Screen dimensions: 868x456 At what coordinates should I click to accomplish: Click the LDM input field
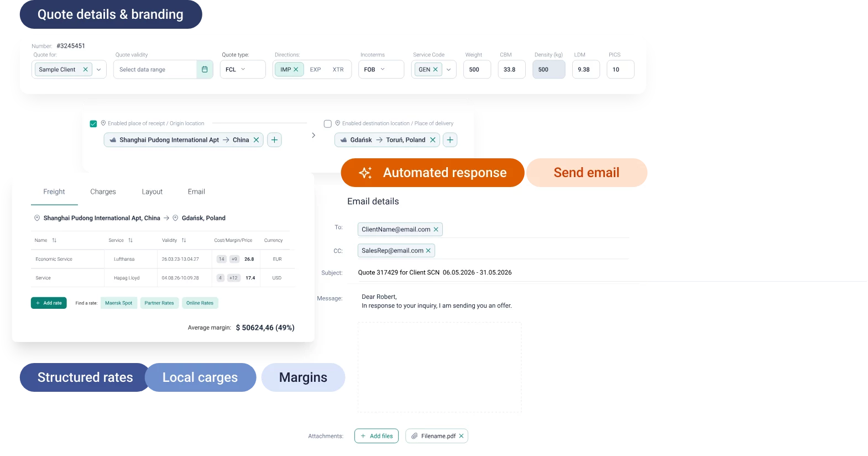586,70
